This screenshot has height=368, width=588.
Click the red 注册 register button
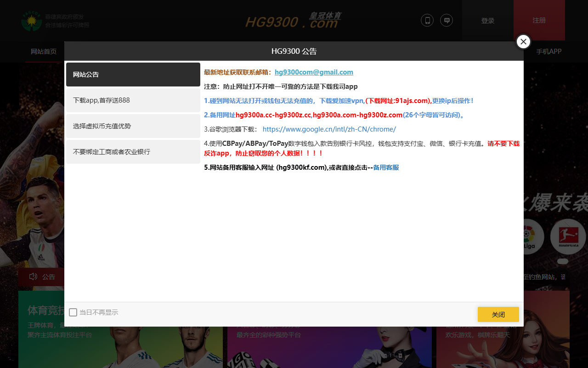tap(539, 21)
